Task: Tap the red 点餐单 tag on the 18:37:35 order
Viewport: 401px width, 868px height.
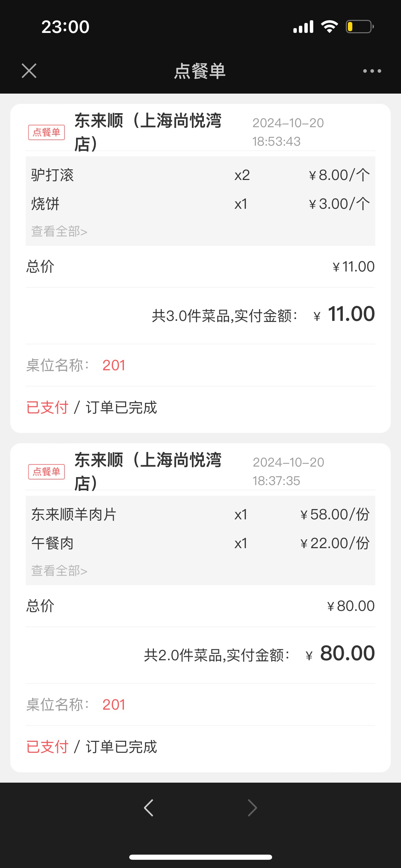Action: tap(47, 472)
